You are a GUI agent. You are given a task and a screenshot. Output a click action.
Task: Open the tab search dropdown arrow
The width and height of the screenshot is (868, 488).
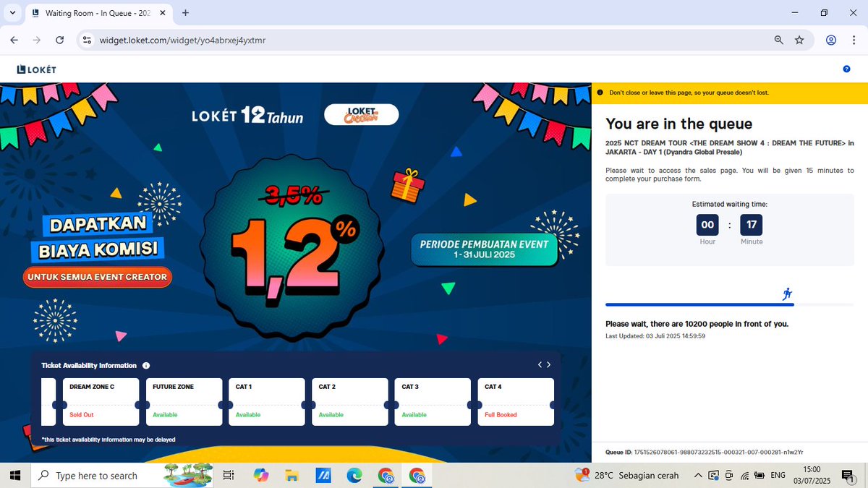click(x=12, y=13)
